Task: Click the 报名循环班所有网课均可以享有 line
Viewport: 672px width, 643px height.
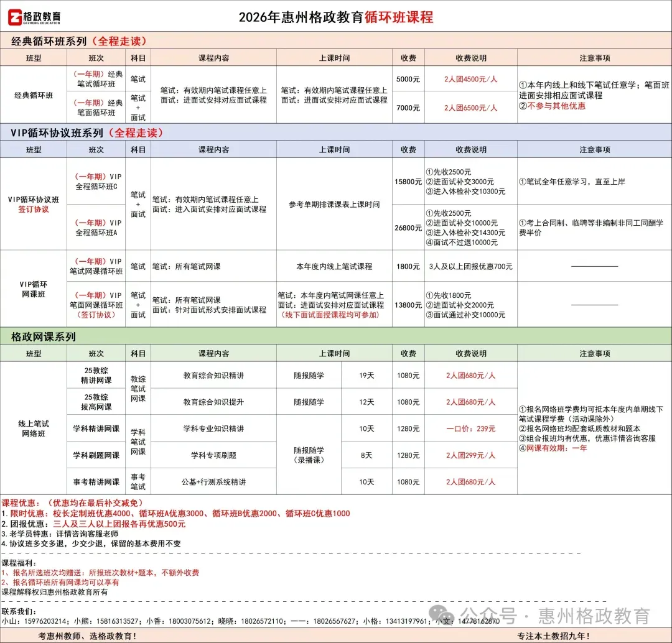Action: (60, 582)
